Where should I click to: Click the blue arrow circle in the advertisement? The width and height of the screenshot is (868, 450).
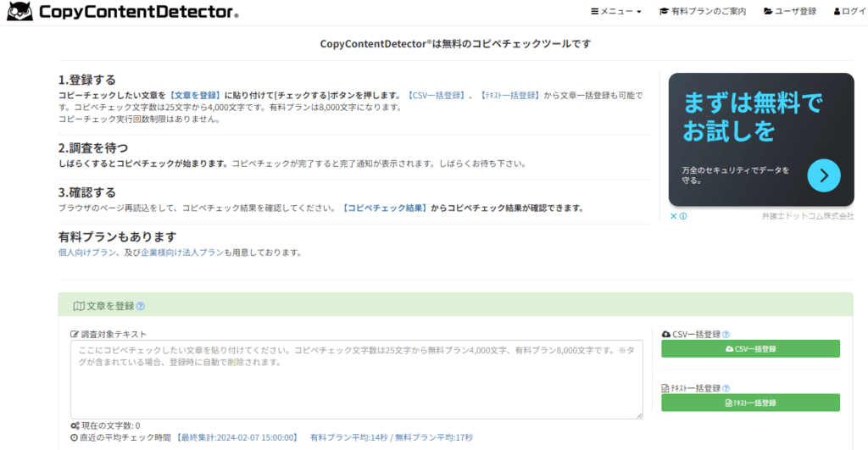823,175
